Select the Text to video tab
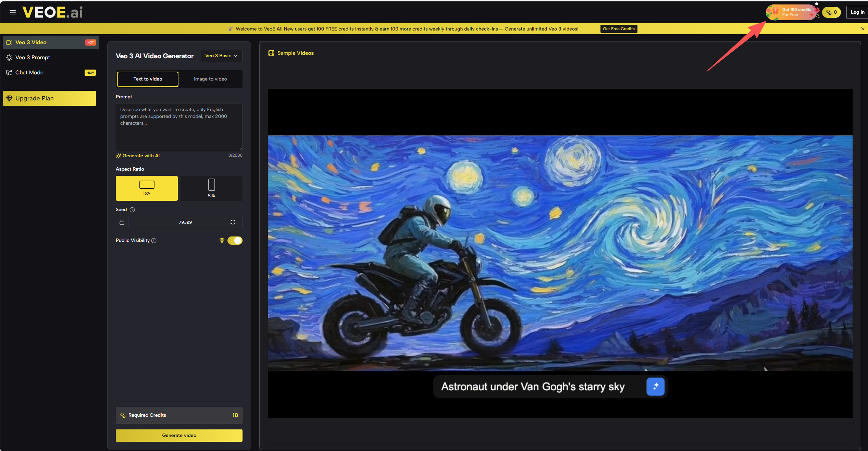Image resolution: width=868 pixels, height=451 pixels. [148, 79]
